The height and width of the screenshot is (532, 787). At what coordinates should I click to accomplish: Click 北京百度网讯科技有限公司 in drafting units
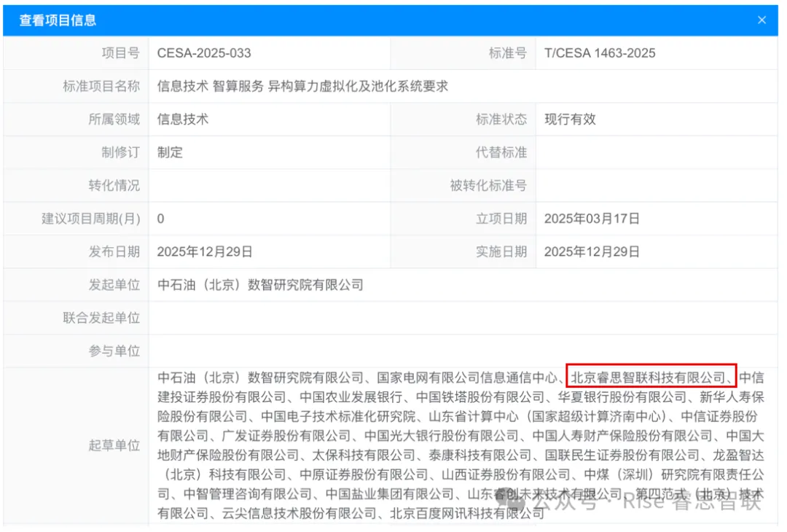point(467,514)
